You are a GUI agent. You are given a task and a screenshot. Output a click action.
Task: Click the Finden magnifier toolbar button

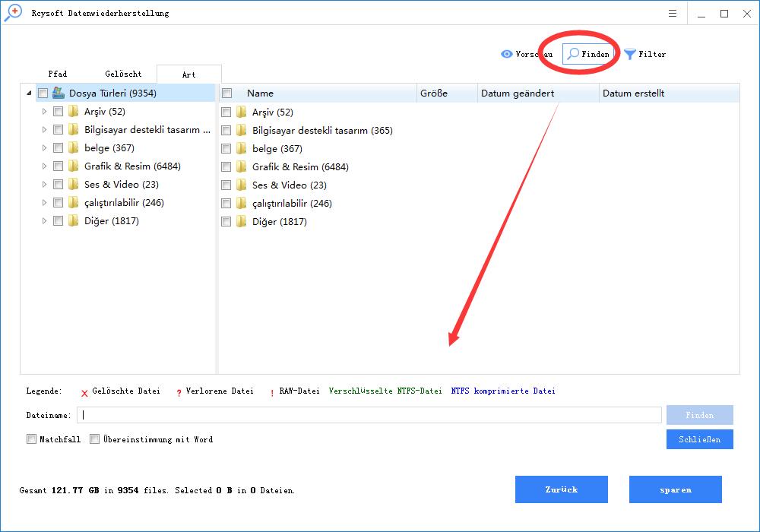588,54
